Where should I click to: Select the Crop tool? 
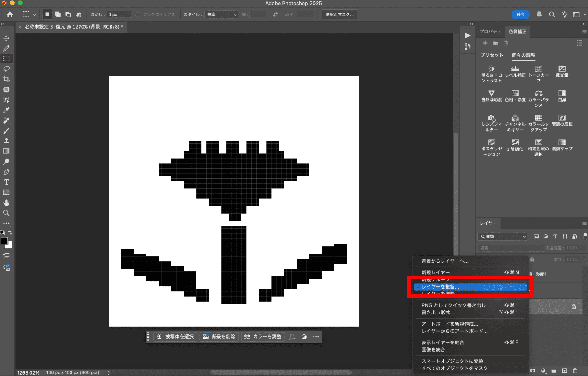[6, 79]
